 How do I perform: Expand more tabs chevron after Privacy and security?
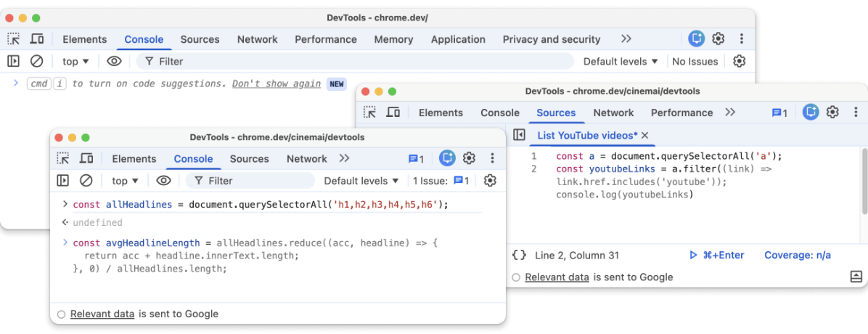(x=626, y=39)
